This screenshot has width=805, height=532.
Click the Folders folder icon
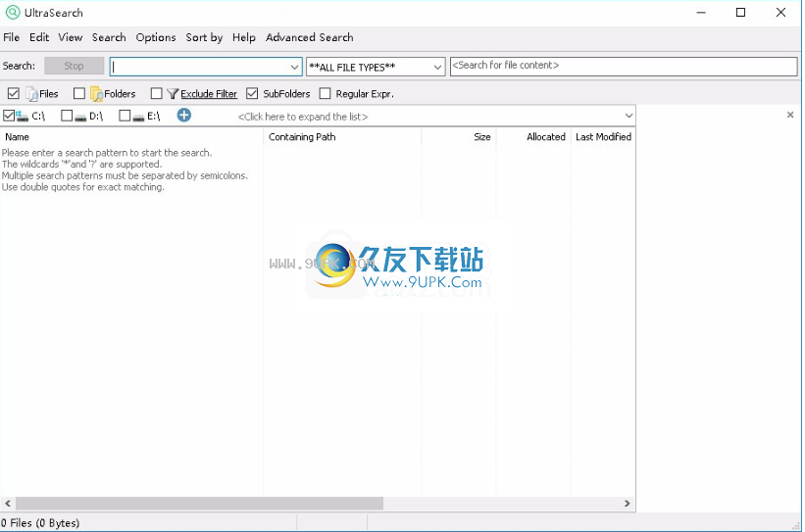(96, 94)
